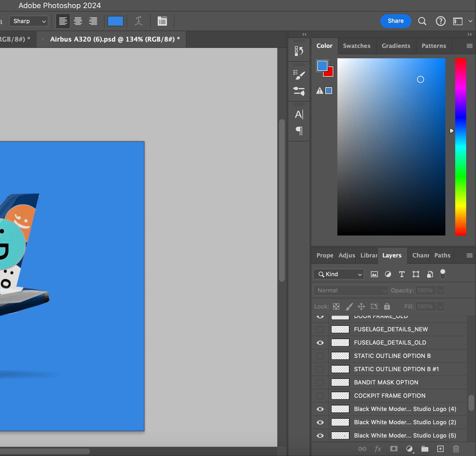Filter layers by type layers icon

401,274
